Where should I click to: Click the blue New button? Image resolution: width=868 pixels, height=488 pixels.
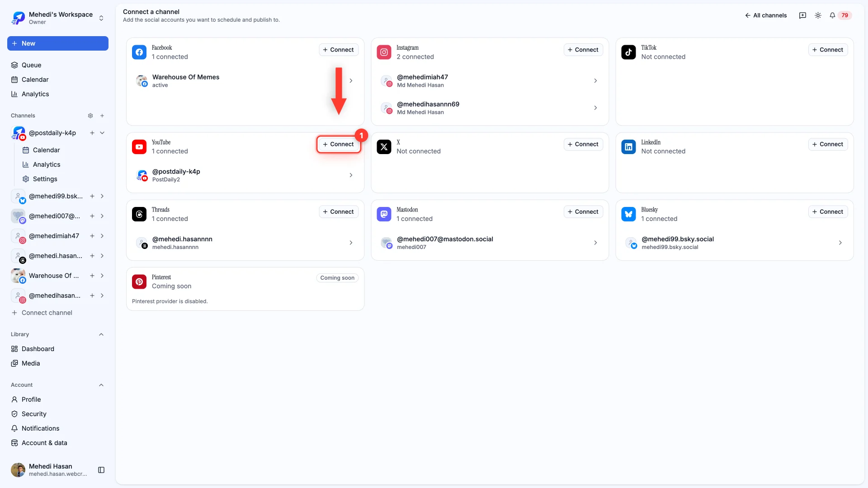(58, 43)
